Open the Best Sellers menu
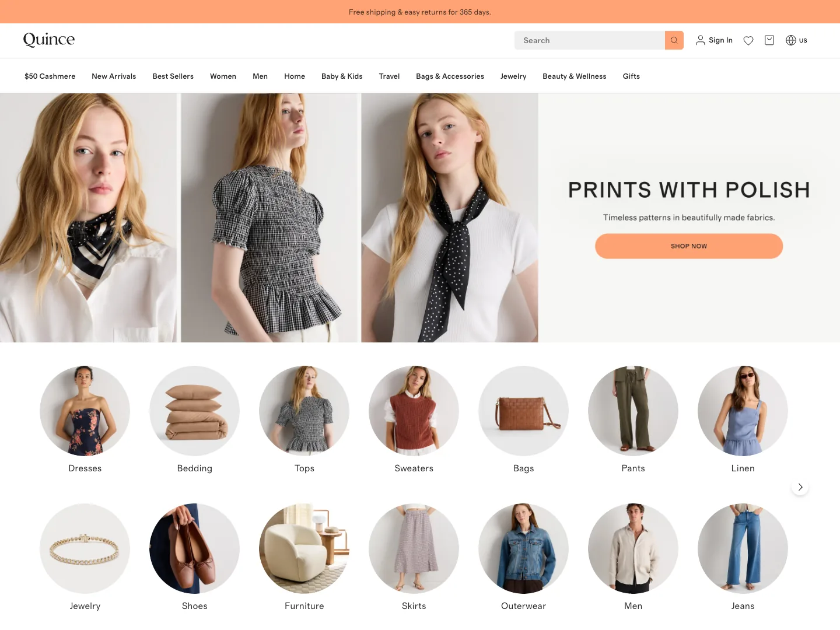Screen dimensions: 840x630 [173, 76]
